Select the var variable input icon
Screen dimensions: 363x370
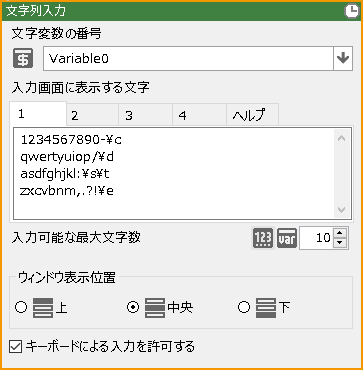287,238
